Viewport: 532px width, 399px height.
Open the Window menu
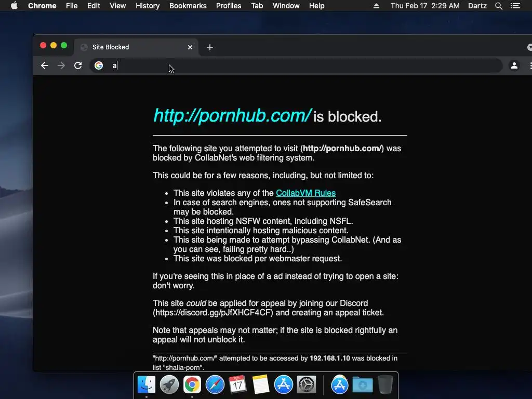click(x=286, y=6)
